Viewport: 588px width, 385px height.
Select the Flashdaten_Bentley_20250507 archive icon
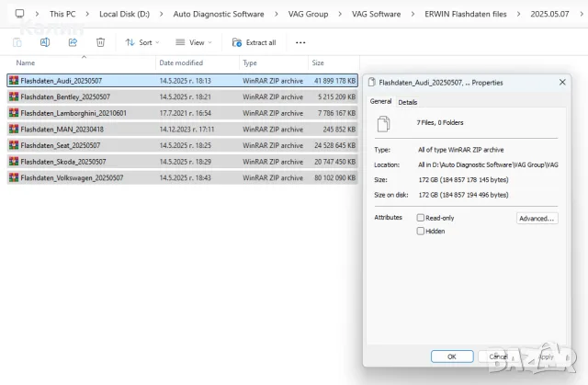click(14, 96)
